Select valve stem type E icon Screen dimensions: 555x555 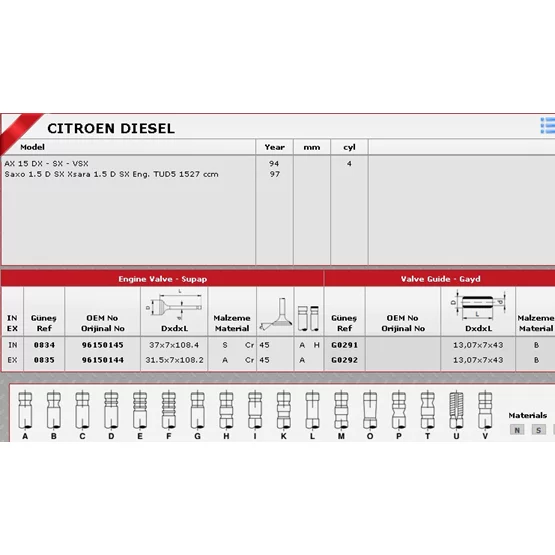(x=140, y=410)
